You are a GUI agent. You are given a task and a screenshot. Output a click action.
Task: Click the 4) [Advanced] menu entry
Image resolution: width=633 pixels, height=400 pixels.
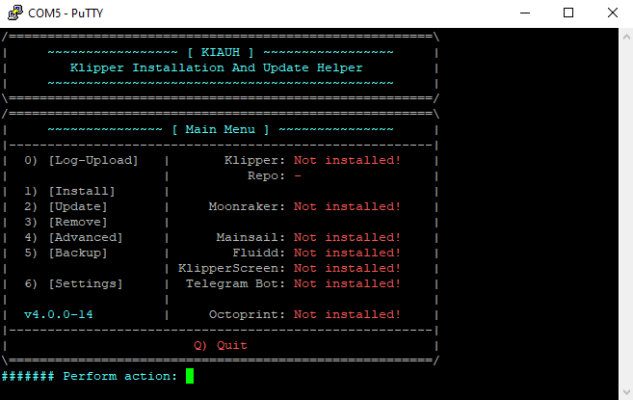73,237
